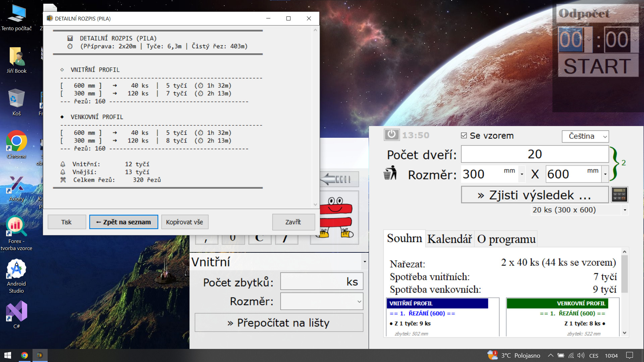Click the power icon next to 13:50
This screenshot has width=644, height=362.
(391, 135)
